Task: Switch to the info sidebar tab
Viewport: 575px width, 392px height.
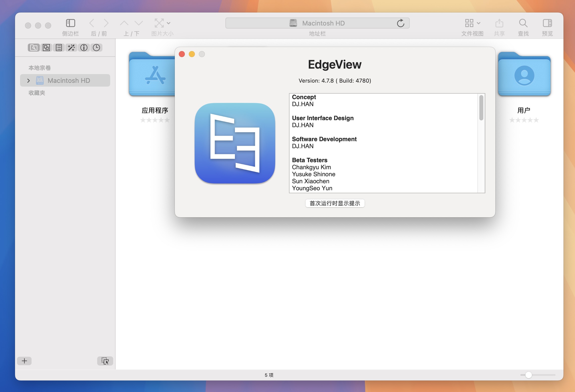Action: (84, 48)
